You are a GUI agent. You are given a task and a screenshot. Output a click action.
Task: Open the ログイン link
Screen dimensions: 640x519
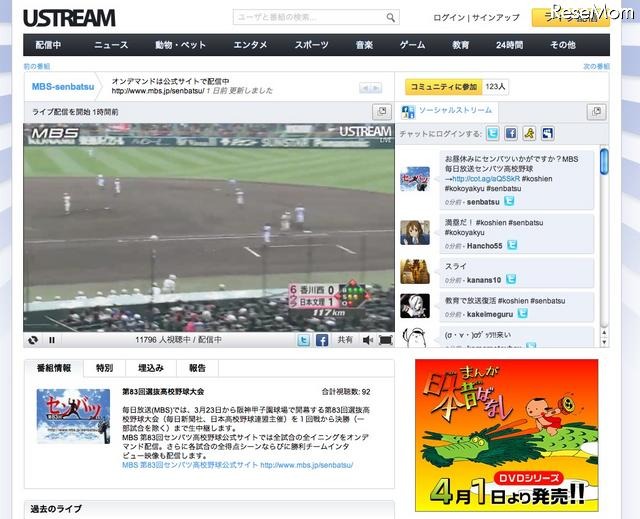(x=449, y=18)
